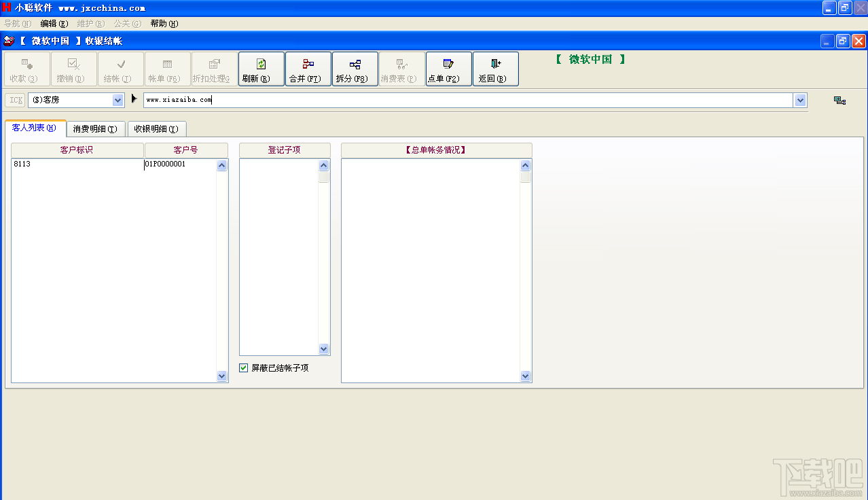Open 点单 (F2) order entry
This screenshot has width=868, height=500.
click(449, 69)
